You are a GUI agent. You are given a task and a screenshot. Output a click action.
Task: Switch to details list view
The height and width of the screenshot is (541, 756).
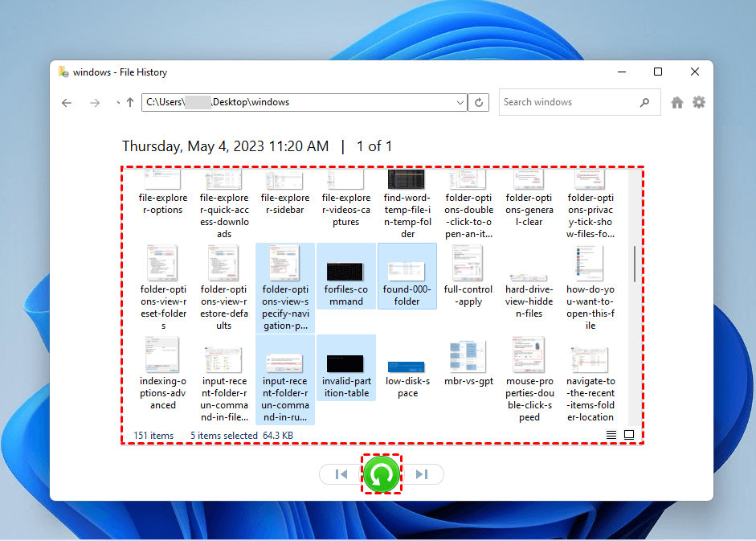tap(611, 435)
